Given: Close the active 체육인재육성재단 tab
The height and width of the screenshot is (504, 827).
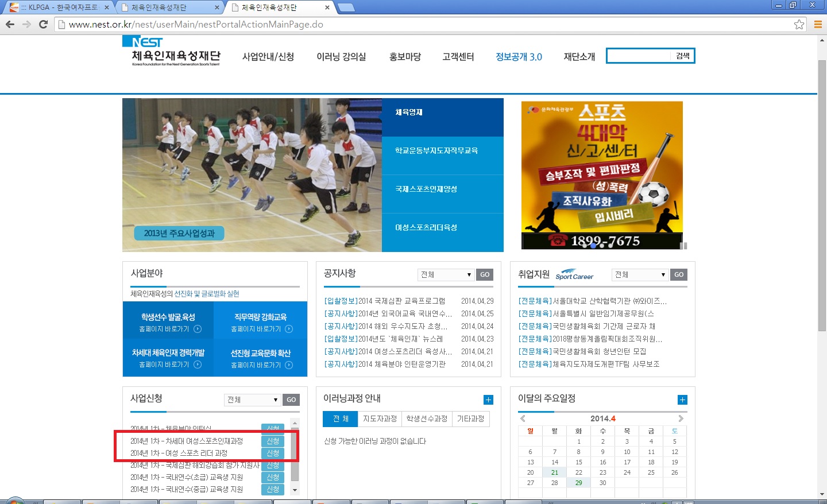Looking at the screenshot, I should pos(327,7).
